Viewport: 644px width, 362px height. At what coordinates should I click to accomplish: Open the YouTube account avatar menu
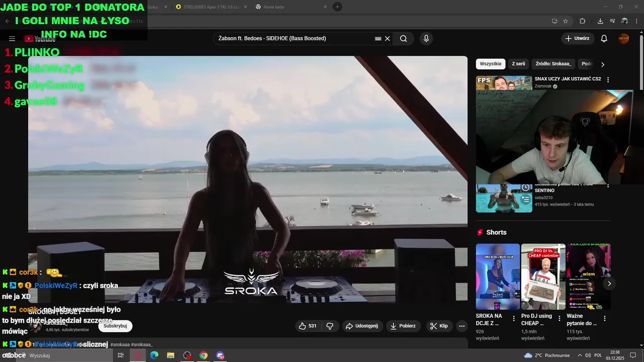coord(624,39)
